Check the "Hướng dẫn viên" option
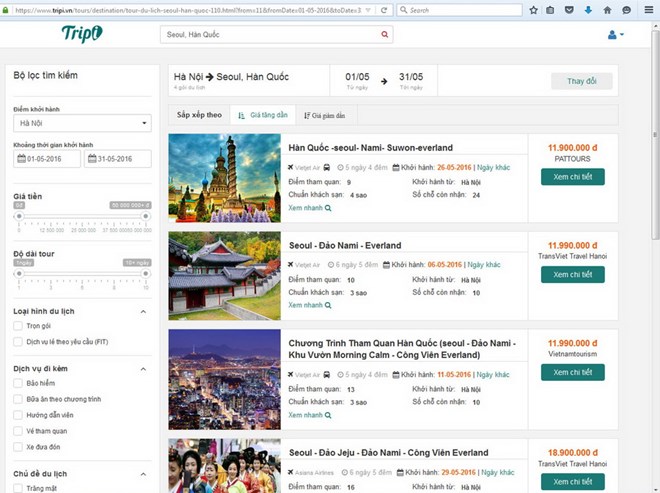The image size is (660, 493). [19, 415]
